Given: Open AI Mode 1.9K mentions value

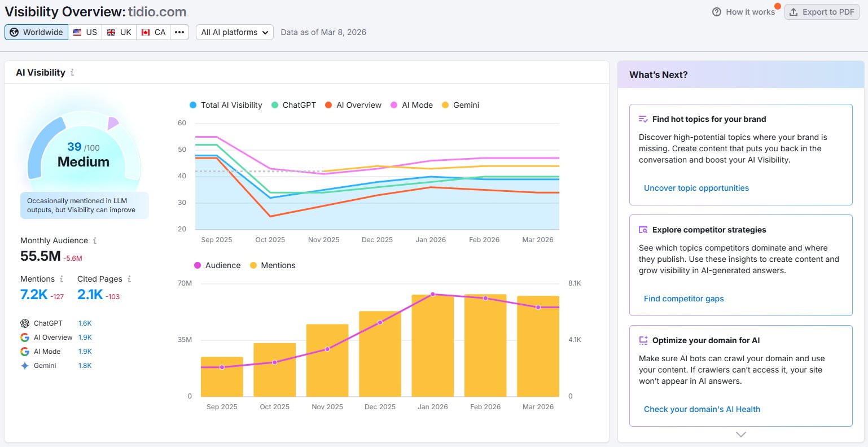Looking at the screenshot, I should pyautogui.click(x=85, y=352).
